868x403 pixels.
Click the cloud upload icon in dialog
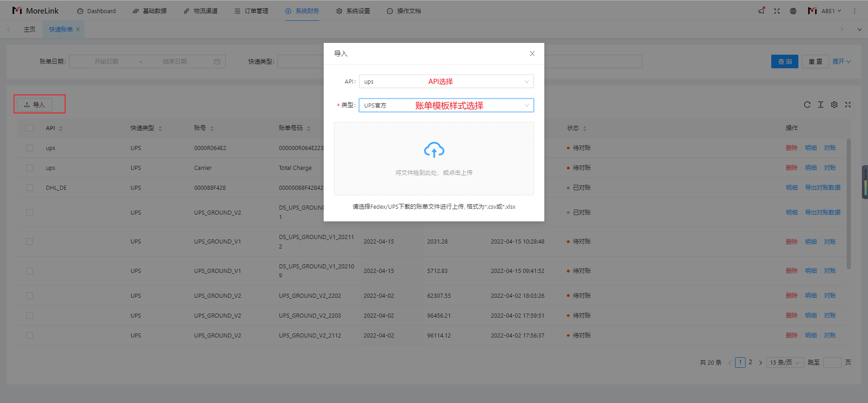click(434, 150)
